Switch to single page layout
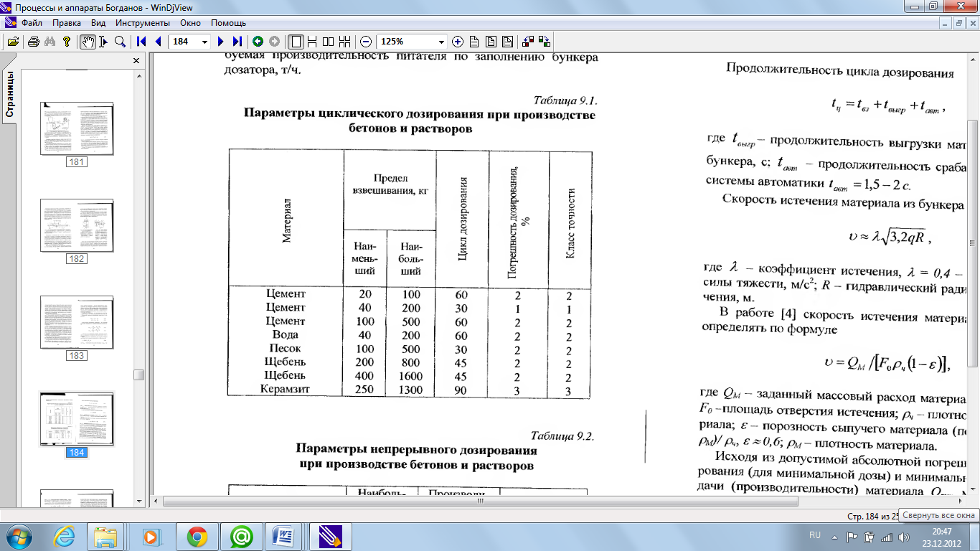Screen dimensions: 980x551 pyautogui.click(x=295, y=42)
